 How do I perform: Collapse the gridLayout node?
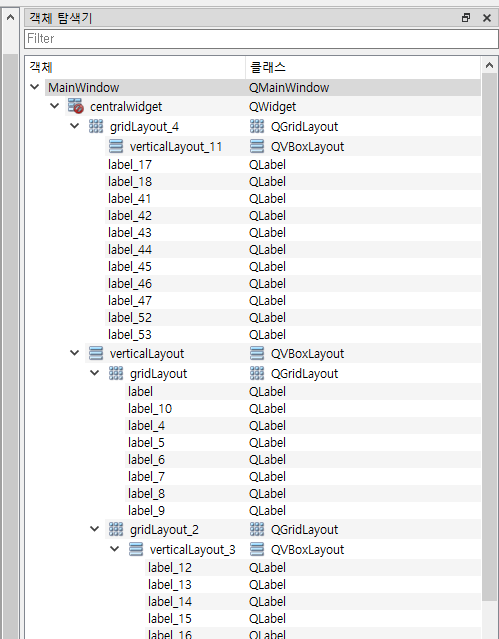click(95, 372)
